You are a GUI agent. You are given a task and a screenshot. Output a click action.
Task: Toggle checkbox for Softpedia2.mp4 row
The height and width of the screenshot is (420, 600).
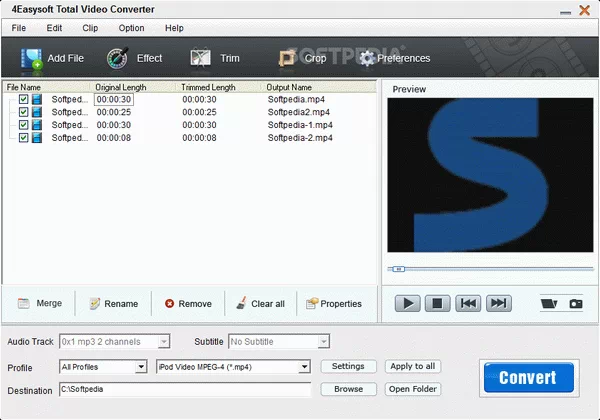point(24,112)
